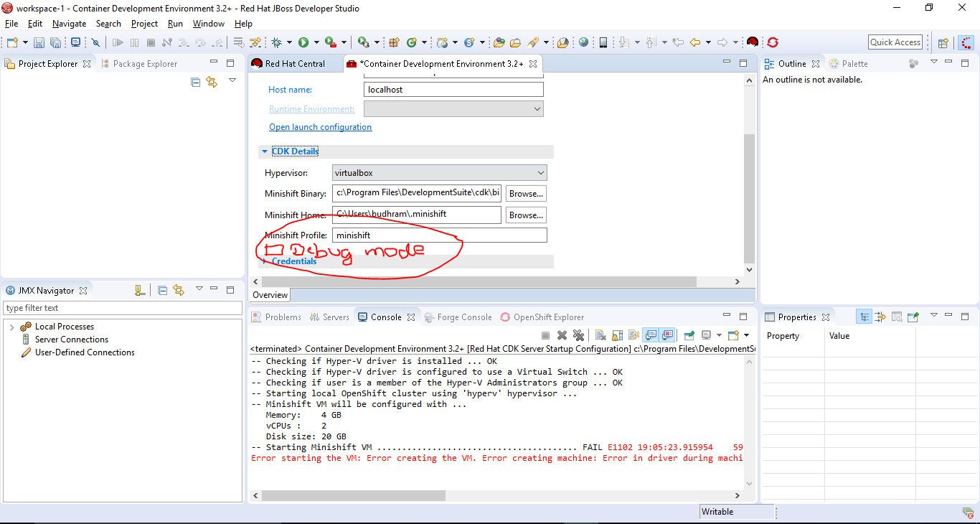Open the dropdown arrow next to the Run button
This screenshot has width=980, height=524.
[x=316, y=42]
